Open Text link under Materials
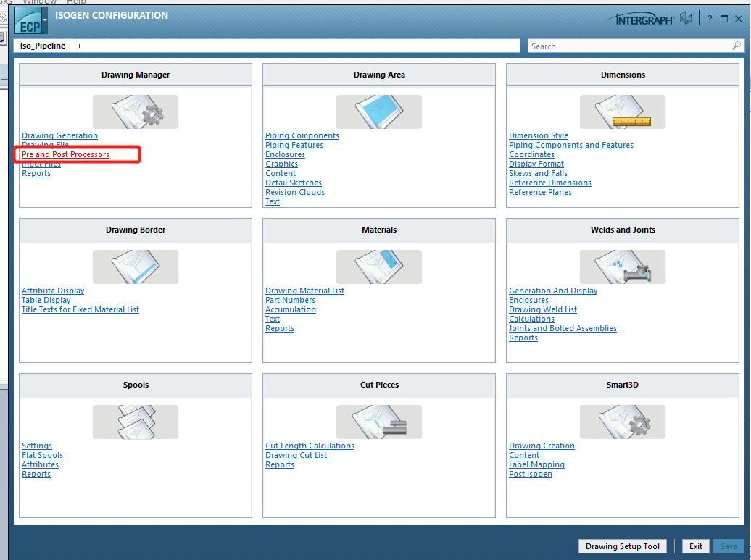 point(273,319)
